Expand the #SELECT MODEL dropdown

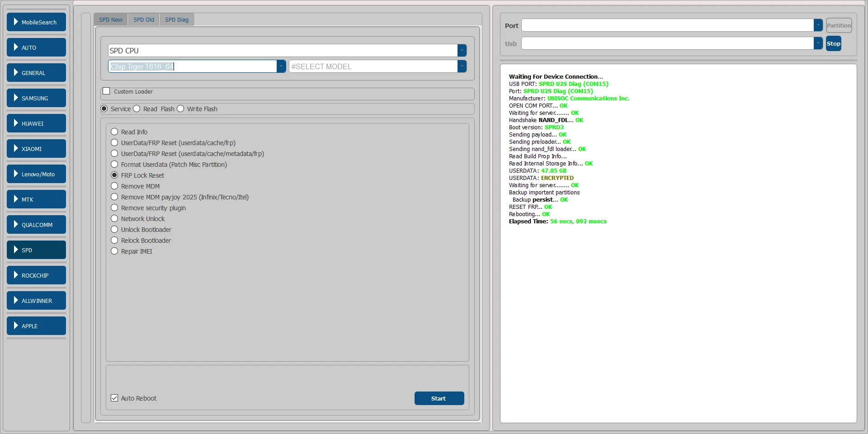(462, 66)
